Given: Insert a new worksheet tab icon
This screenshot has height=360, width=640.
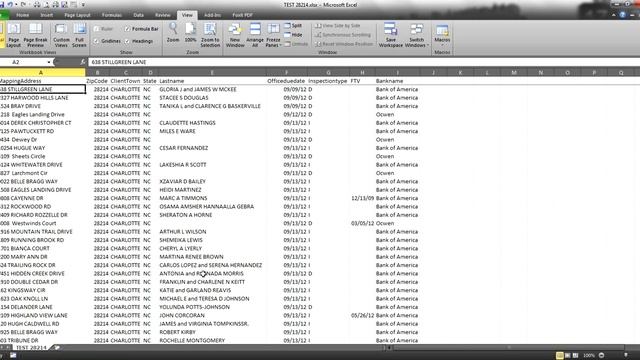Looking at the screenshot, I should [x=57, y=348].
